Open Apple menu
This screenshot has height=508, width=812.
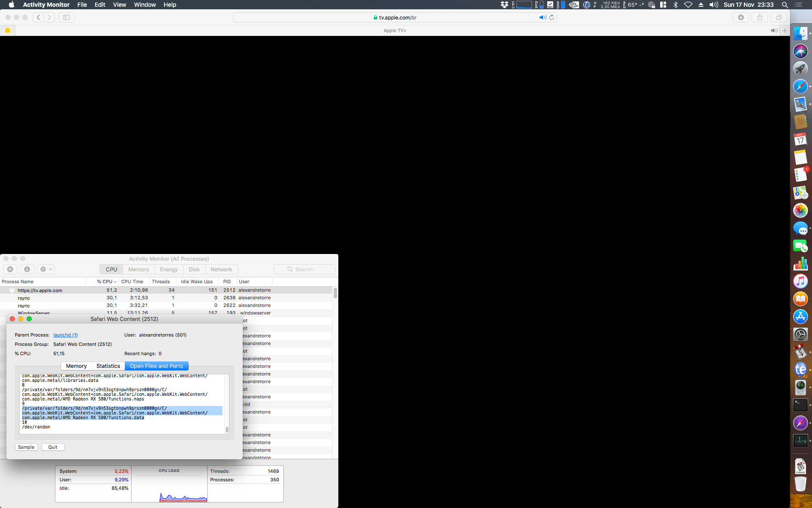[11, 5]
